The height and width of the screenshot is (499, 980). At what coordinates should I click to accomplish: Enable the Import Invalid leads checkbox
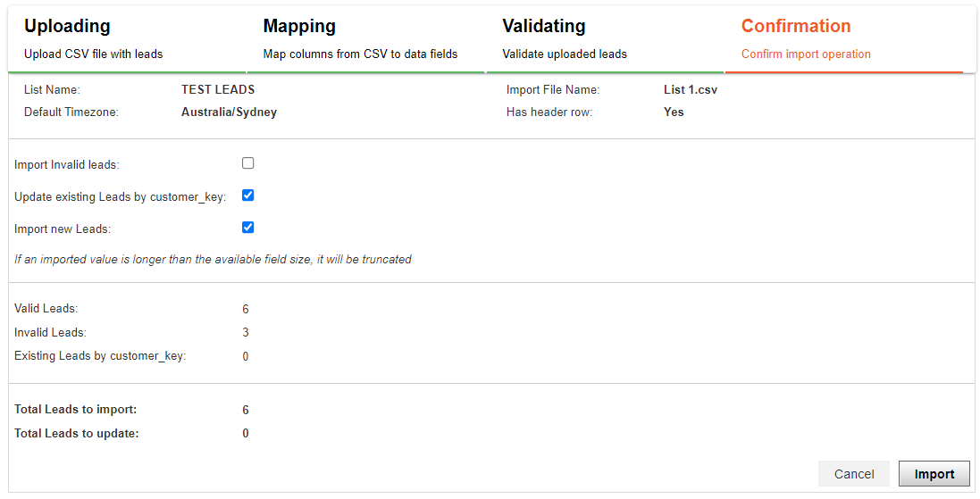[x=248, y=163]
